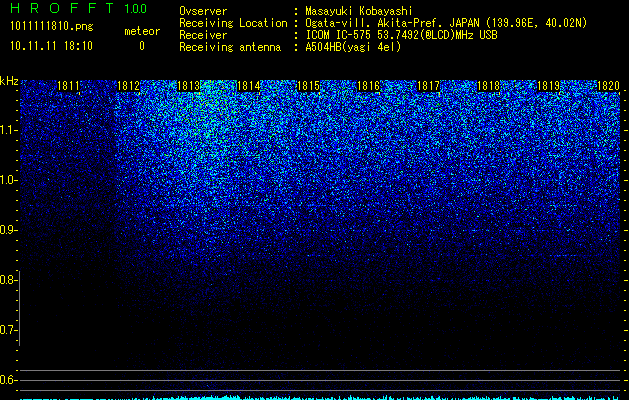629x400 pixels.
Task: Click the observer name Masayuki Kobayashi
Action: tap(359, 11)
